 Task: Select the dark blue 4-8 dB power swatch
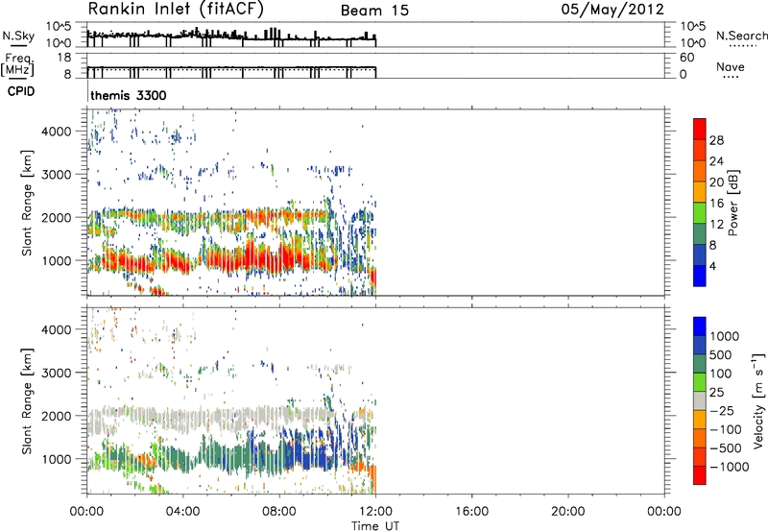700,254
